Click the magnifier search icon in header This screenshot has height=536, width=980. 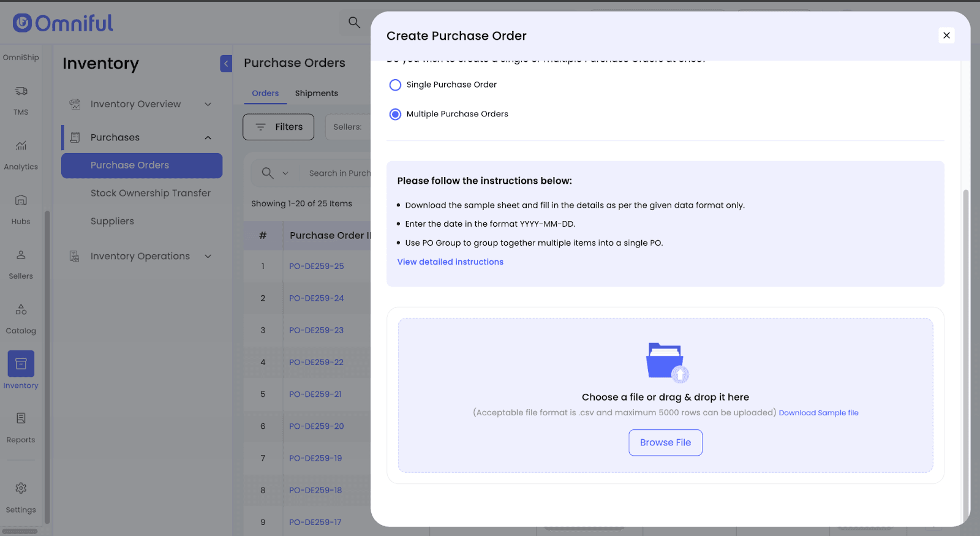[x=354, y=23]
